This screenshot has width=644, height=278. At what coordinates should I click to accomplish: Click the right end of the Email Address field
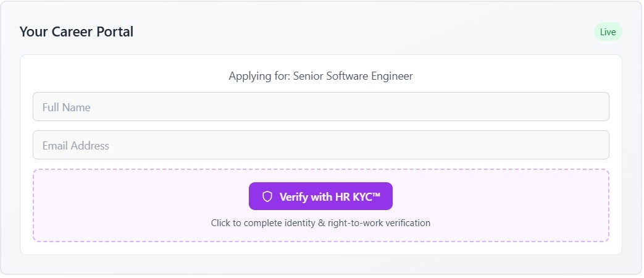[x=593, y=145]
